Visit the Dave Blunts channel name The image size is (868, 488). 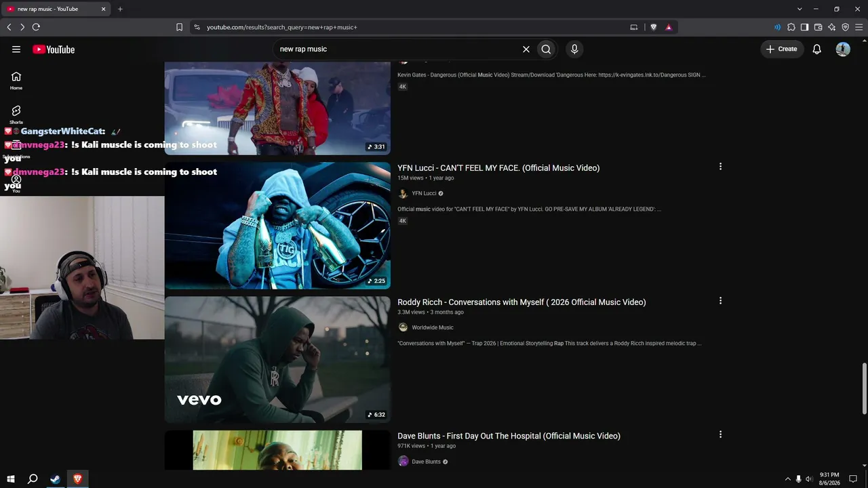point(426,462)
